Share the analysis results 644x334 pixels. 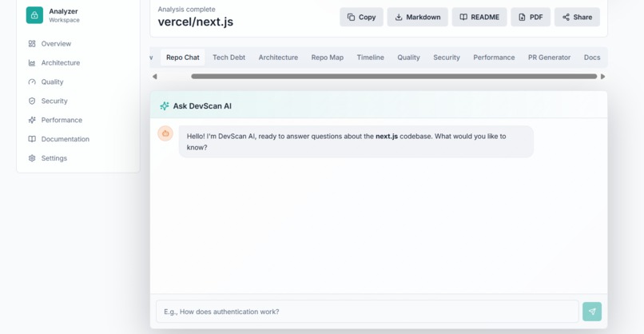coord(577,18)
